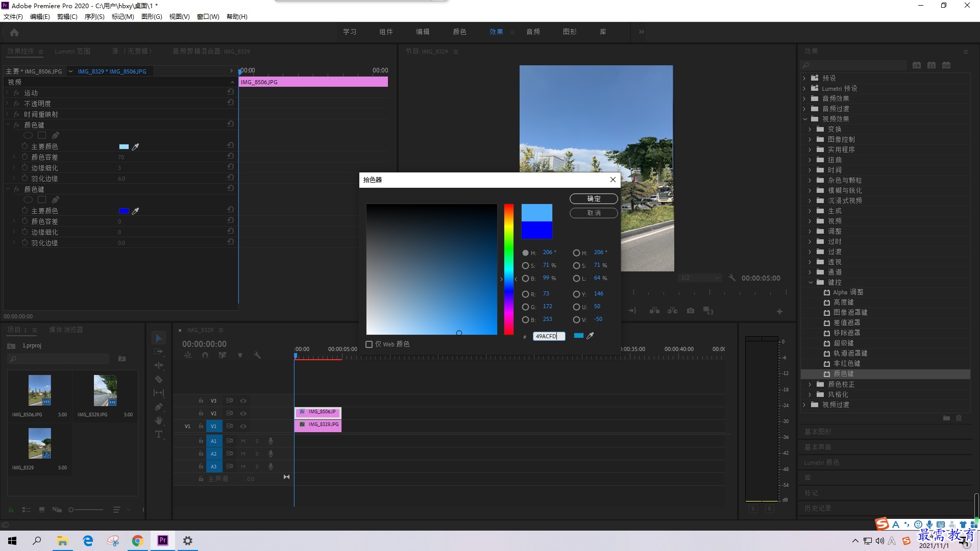Image resolution: width=980 pixels, height=551 pixels.
Task: Reset the 运动 effect parameter
Action: (x=231, y=92)
